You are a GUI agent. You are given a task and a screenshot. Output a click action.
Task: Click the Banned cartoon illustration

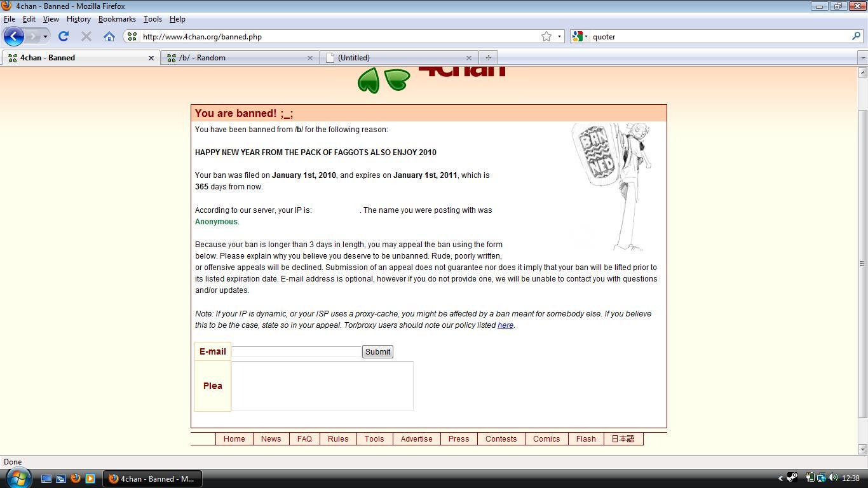click(611, 187)
